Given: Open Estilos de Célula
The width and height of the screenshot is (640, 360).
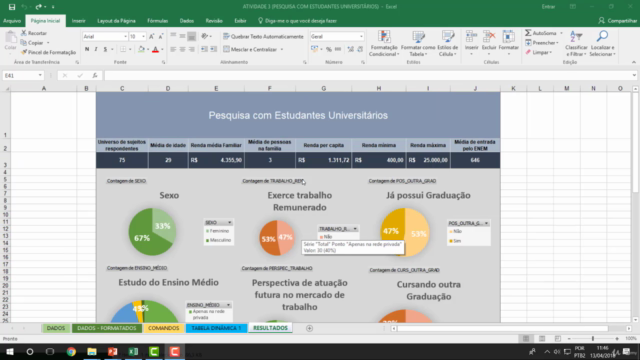Looking at the screenshot, I should pos(447,43).
